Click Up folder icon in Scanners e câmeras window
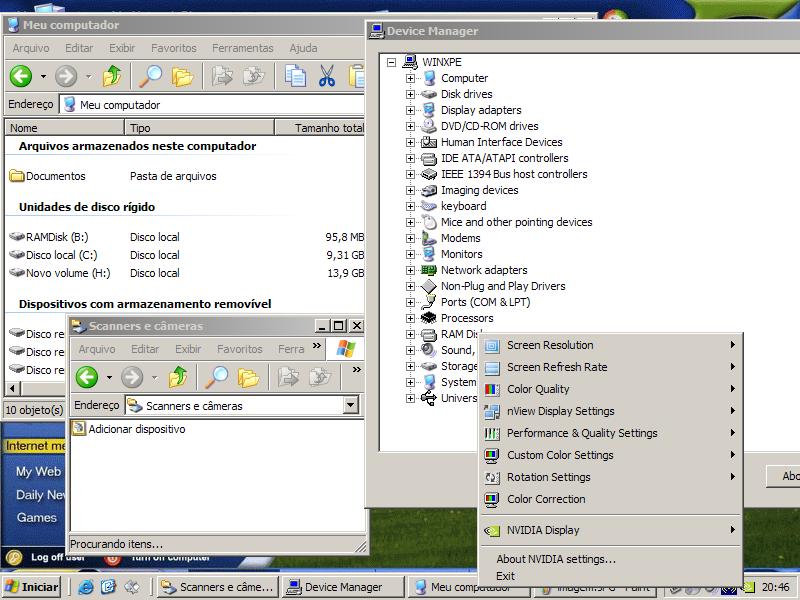This screenshot has height=600, width=800. tap(178, 377)
